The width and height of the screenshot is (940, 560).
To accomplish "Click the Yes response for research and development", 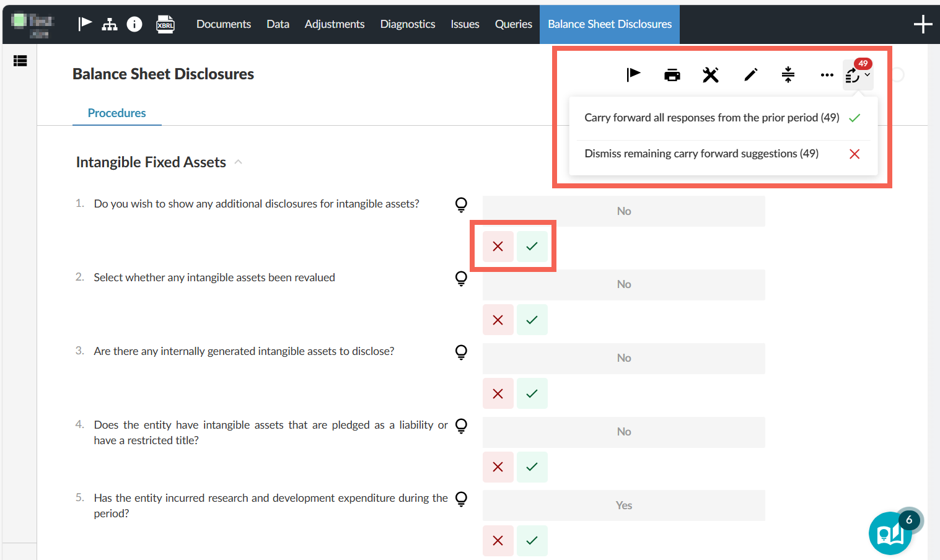I will click(624, 505).
